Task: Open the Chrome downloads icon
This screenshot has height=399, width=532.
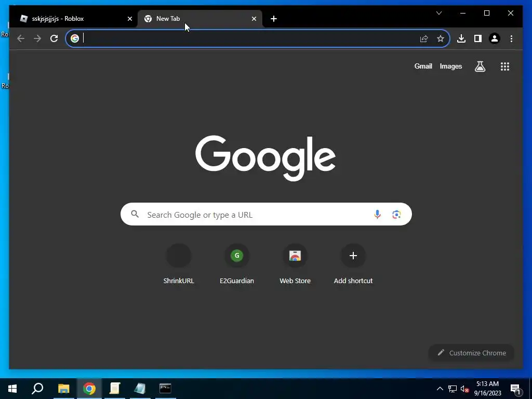Action: coord(461,38)
